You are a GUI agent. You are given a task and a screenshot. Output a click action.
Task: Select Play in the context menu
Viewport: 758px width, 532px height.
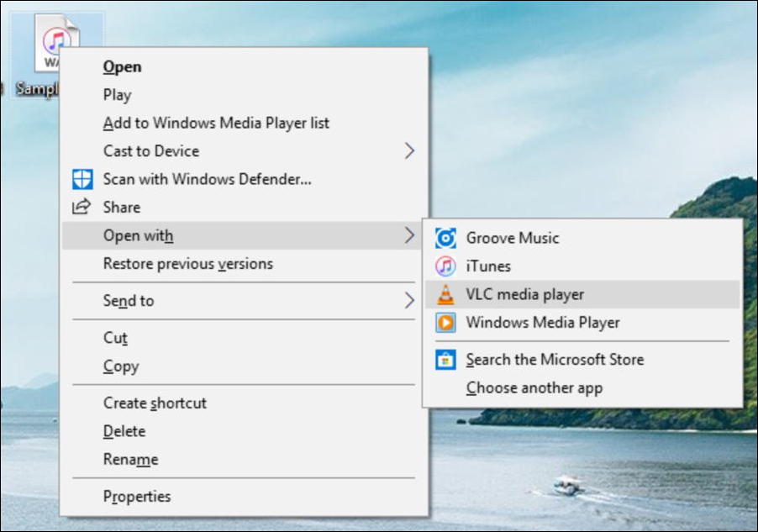pos(245,95)
